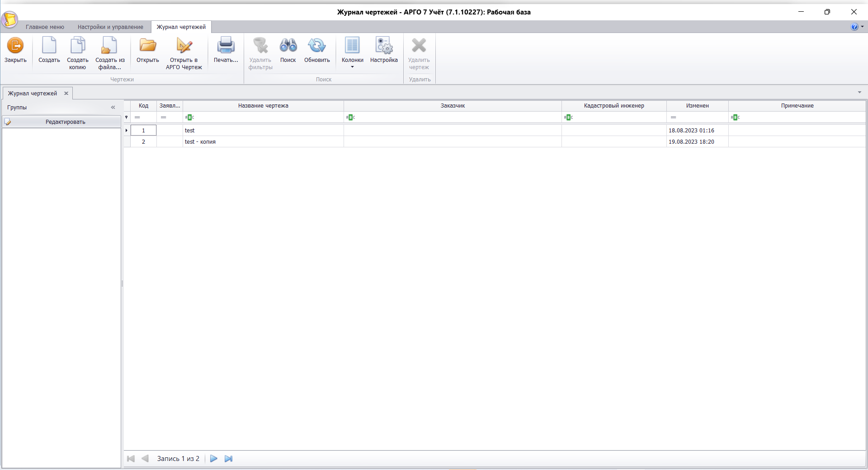Click filter condition icon in Название чертежа
This screenshot has height=470, width=868.
click(x=189, y=117)
